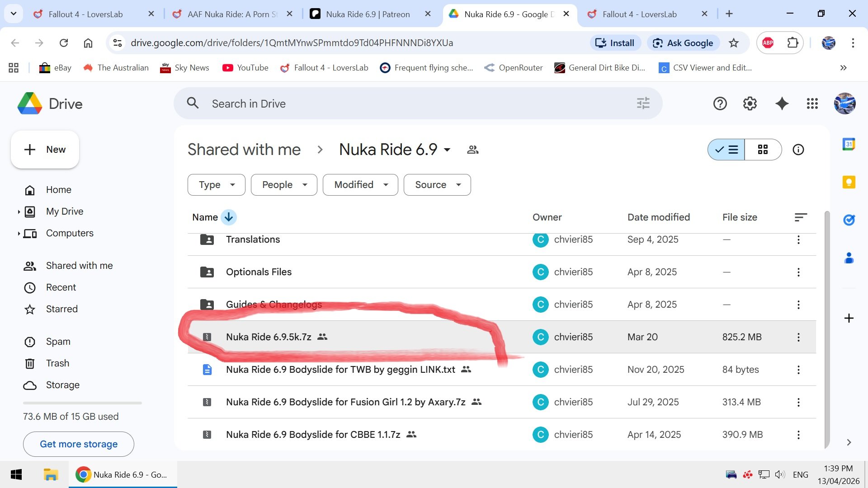Open more actions for Optionals Files folder

point(798,272)
